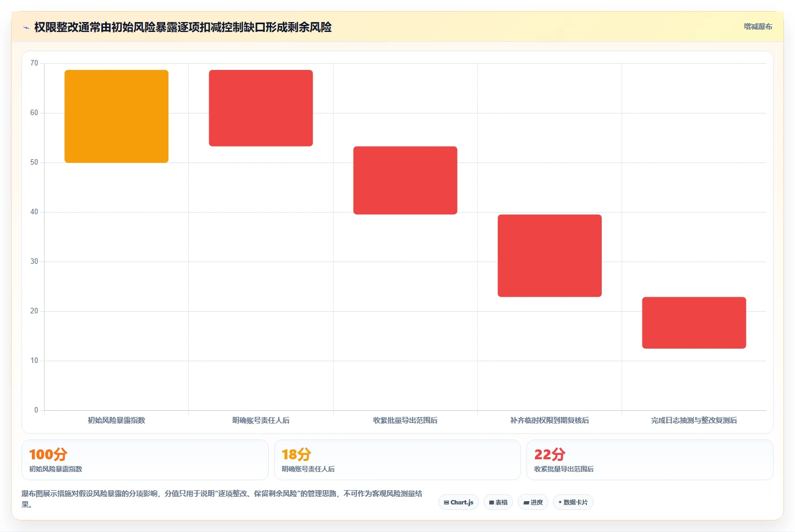
Task: Open the 100分 初始风险暴露指数 card
Action: pos(145,460)
